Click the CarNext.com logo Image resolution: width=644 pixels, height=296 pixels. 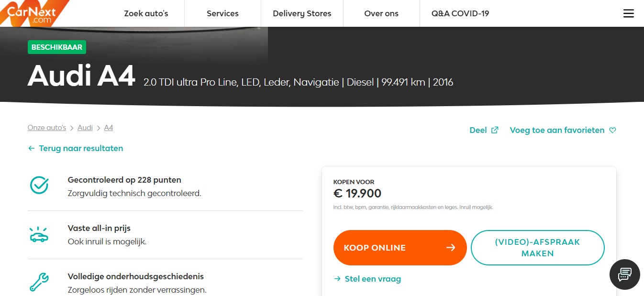[x=32, y=13]
